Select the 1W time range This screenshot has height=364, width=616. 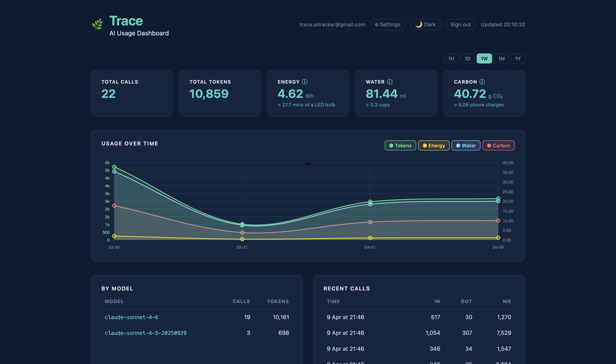(x=484, y=59)
